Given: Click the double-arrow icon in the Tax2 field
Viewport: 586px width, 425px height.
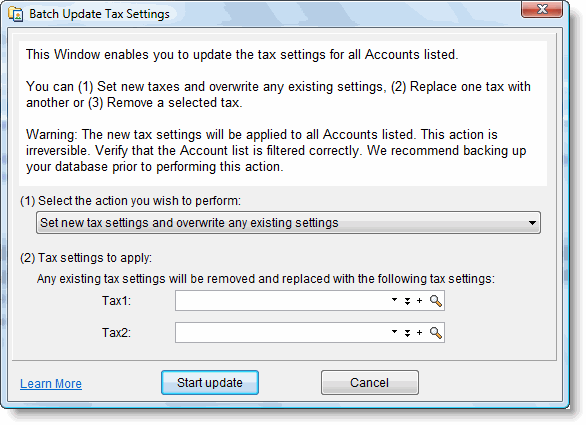Looking at the screenshot, I should coord(407,333).
